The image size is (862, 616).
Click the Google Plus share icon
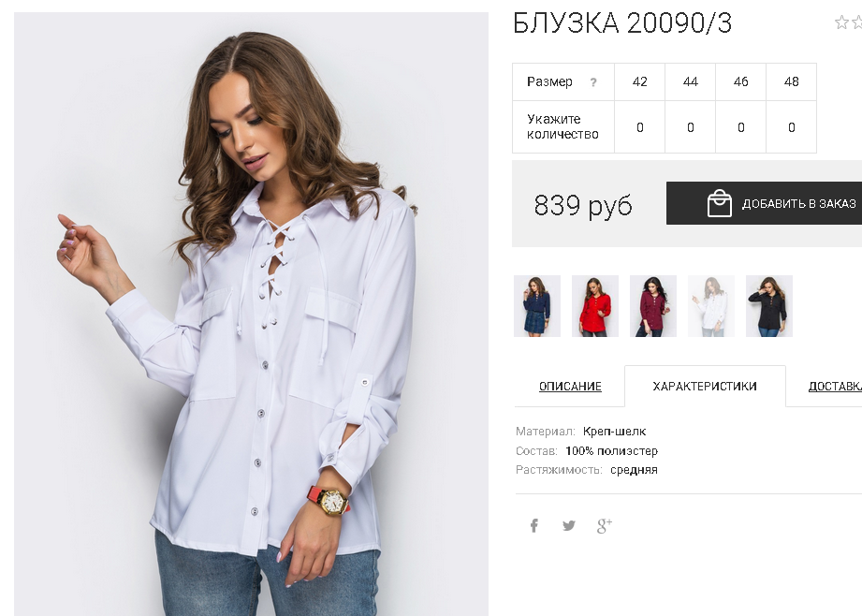point(605,526)
